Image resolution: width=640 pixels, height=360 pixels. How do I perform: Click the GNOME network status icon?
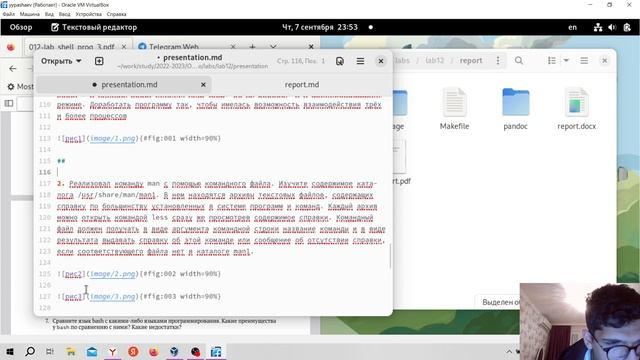click(598, 27)
